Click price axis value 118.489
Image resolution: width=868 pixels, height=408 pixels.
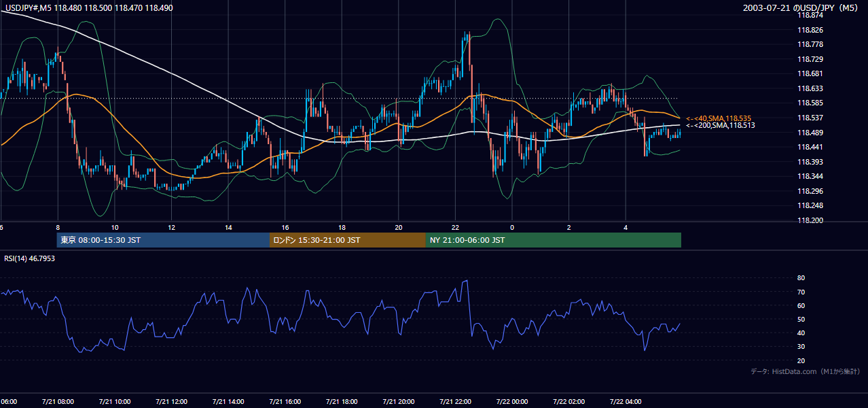[810, 133]
